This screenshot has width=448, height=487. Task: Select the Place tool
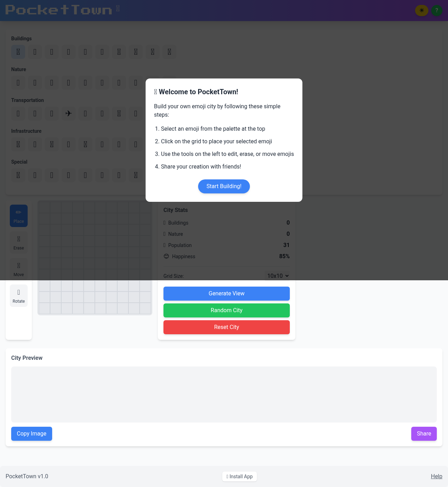coord(19,216)
